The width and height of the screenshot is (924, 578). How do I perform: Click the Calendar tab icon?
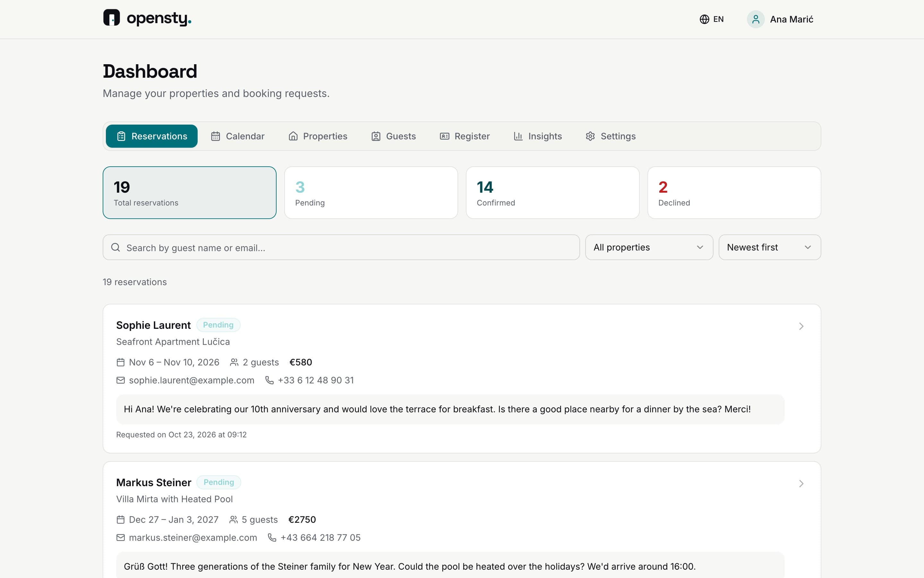click(215, 136)
